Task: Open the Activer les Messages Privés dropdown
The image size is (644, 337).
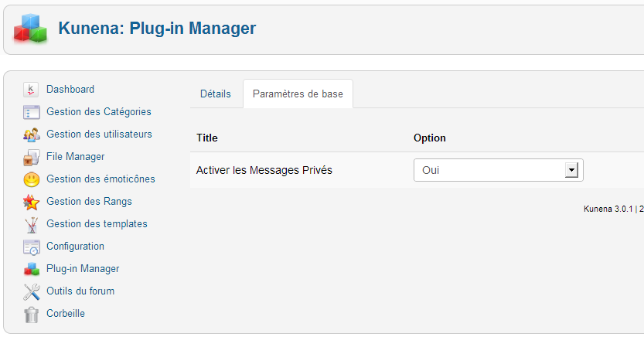Action: [498, 170]
